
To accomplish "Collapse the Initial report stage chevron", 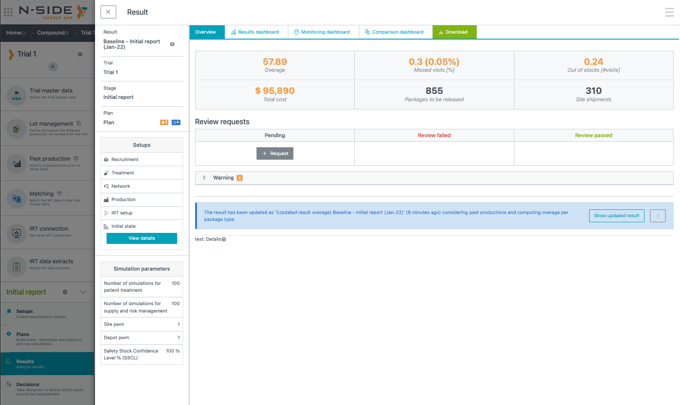I will [x=83, y=292].
